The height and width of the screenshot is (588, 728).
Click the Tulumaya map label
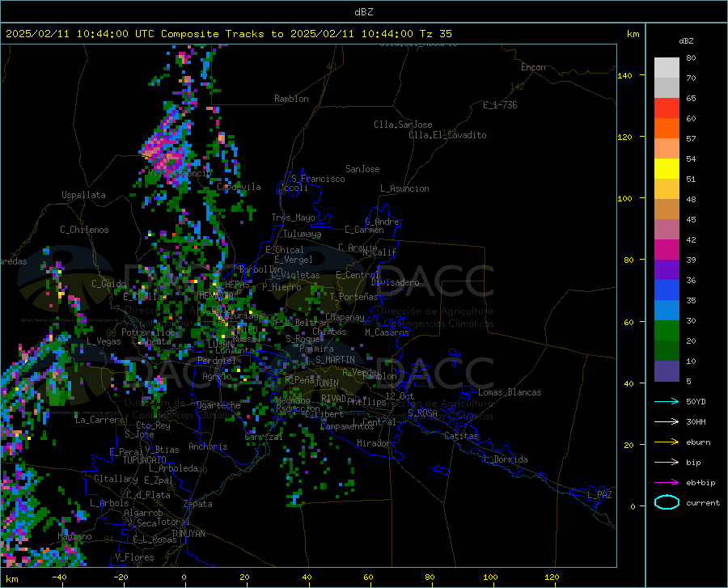pos(303,234)
